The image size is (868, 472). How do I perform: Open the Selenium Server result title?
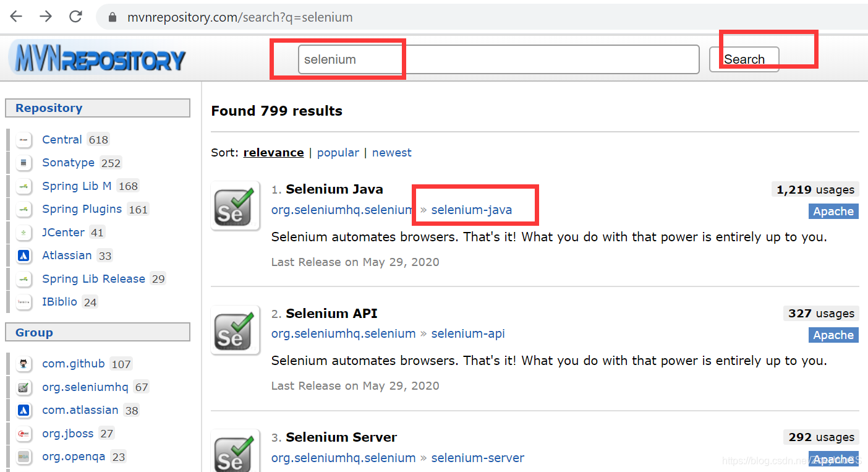click(341, 437)
